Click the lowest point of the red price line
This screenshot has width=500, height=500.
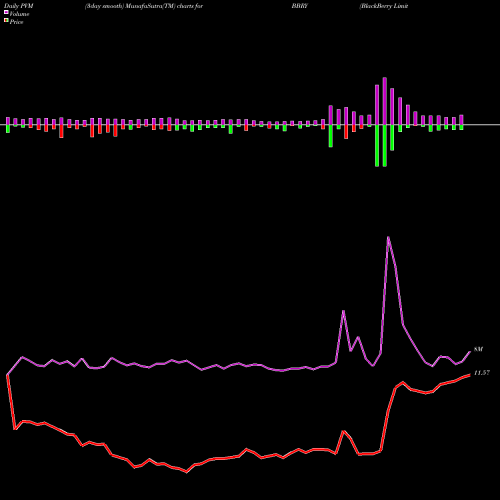tap(186, 472)
